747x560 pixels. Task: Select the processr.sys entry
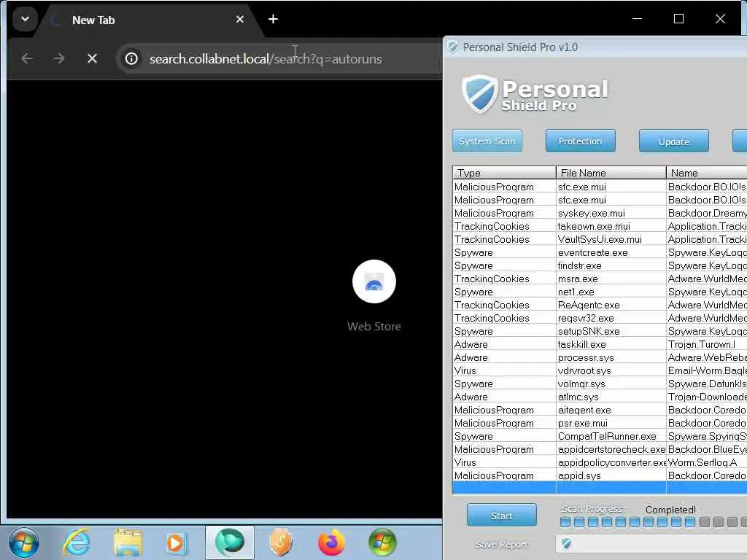600,357
